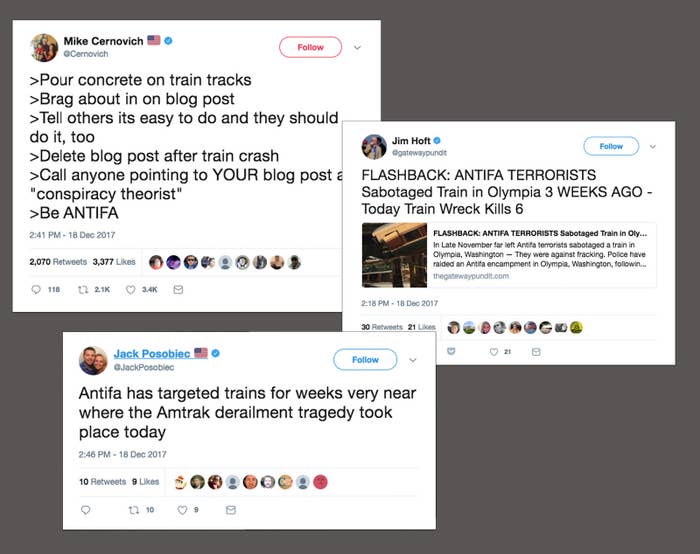Retweet Jack Posobiec's tweet with 10 retweets
The image size is (700, 554).
tap(134, 510)
